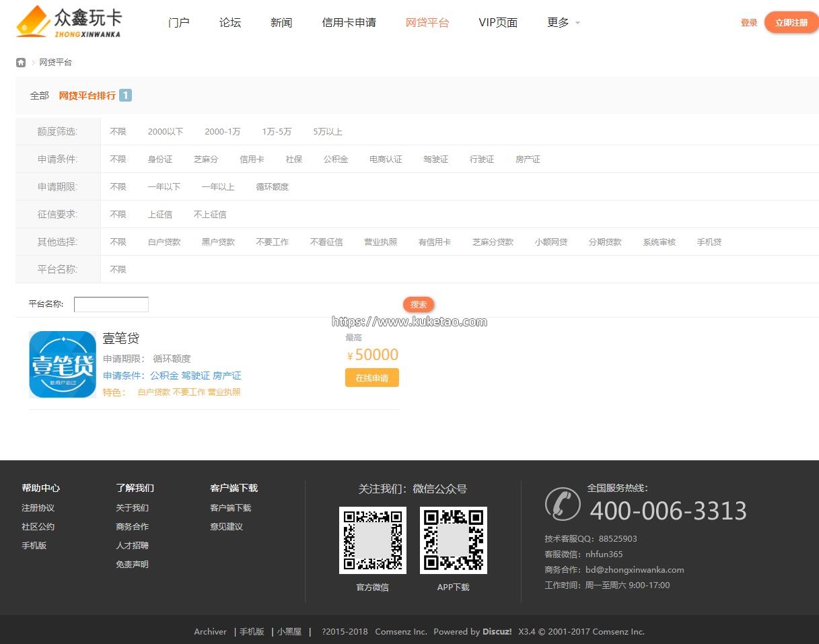Select the 2000以下 amount filter
The image size is (819, 644).
click(x=165, y=132)
